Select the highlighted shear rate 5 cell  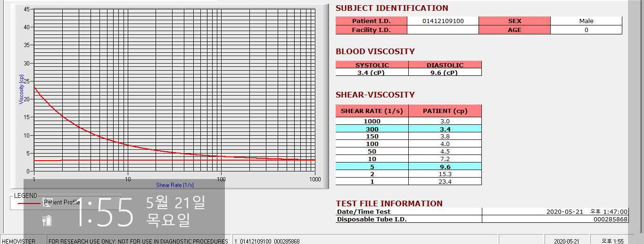[x=372, y=166]
